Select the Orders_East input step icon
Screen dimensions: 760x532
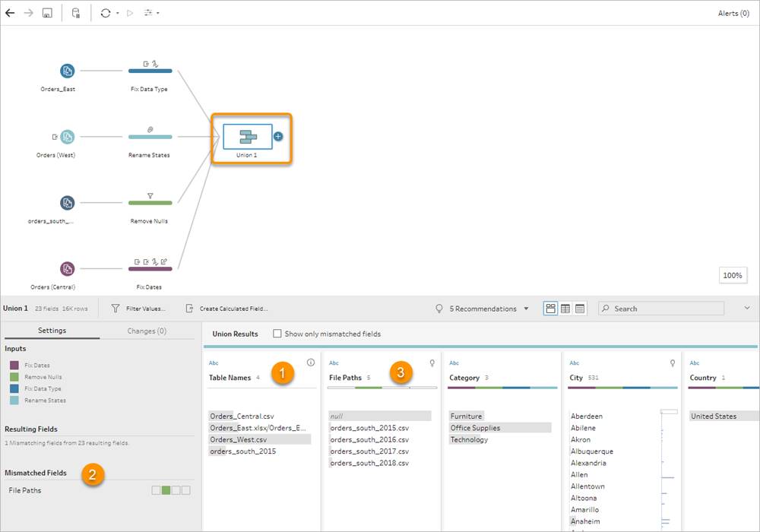(68, 71)
